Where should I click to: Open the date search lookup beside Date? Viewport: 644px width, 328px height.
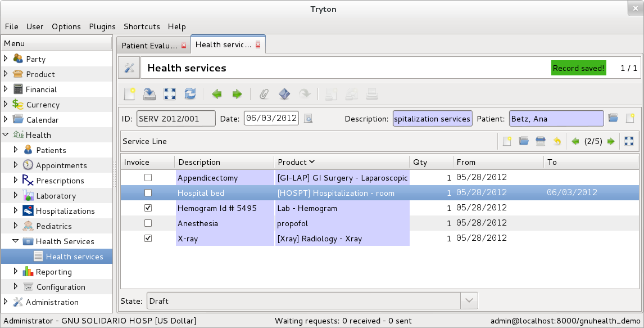pos(308,119)
